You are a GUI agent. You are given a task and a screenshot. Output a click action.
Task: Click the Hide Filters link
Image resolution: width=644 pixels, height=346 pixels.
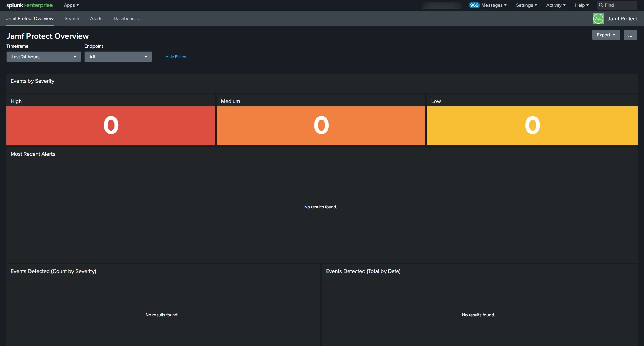(x=175, y=57)
